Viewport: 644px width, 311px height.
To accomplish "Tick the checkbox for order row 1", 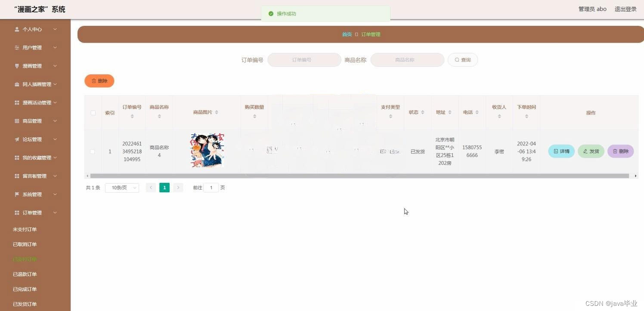I will coord(93,151).
